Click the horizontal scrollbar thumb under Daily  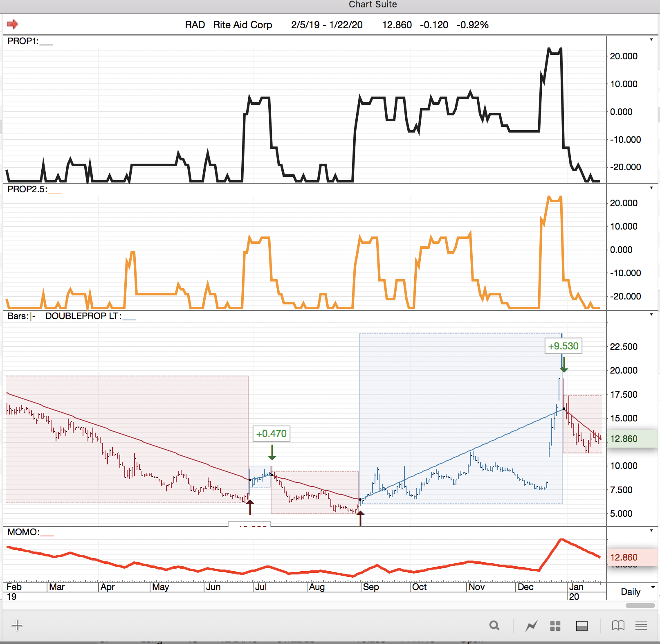pos(640,606)
